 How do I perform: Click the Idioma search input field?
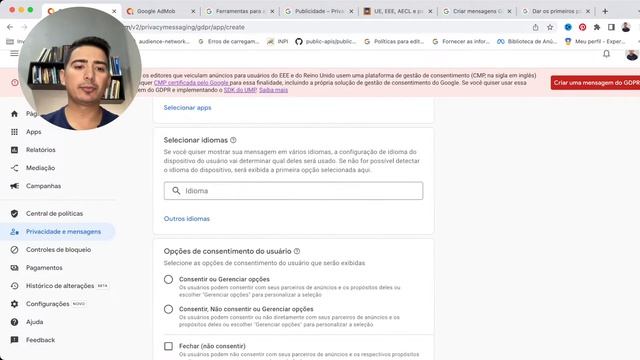coord(293,191)
